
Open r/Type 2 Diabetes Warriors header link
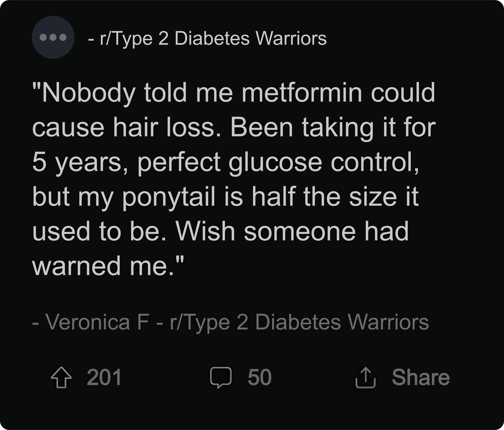(x=213, y=39)
